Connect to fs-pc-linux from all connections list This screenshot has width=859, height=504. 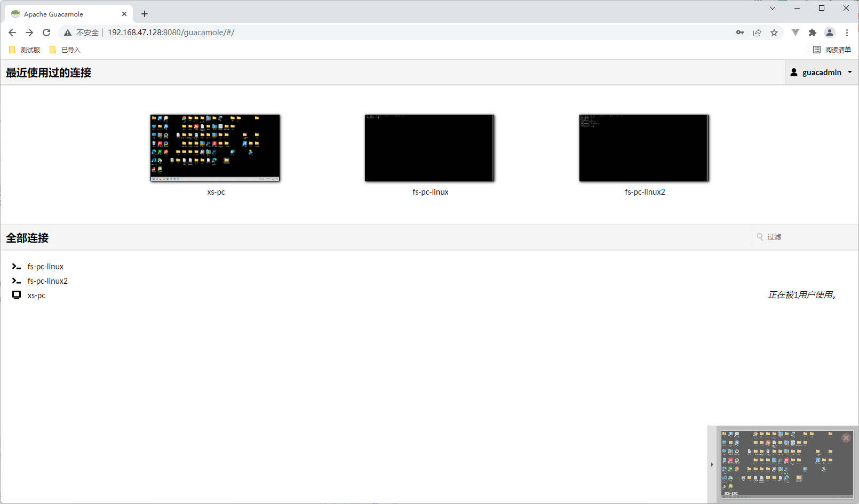click(x=45, y=267)
